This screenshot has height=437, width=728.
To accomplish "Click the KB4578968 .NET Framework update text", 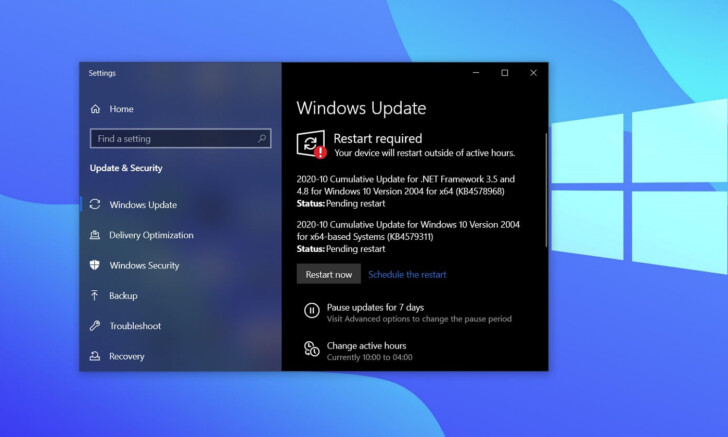I will 406,185.
